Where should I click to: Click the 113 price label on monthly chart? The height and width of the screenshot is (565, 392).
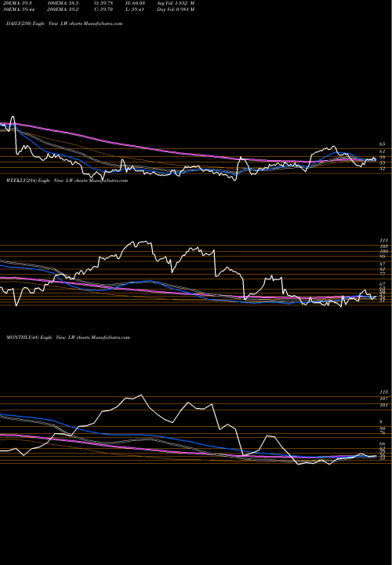383,392
